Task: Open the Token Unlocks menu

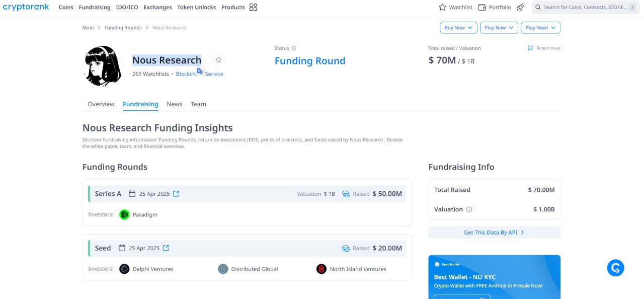Action: pos(196,7)
